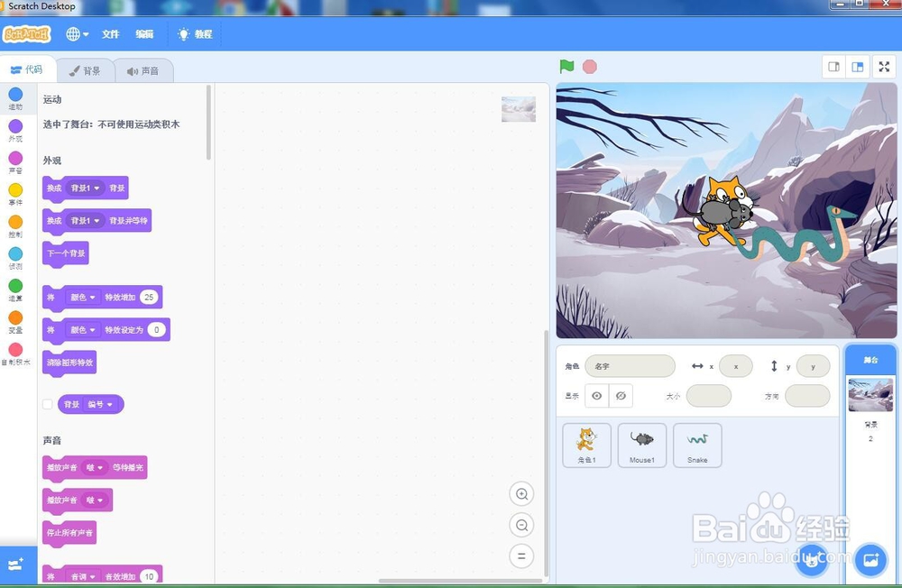Open 编号 dropdown in 背景 reporter block
The width and height of the screenshot is (902, 588).
[x=101, y=404]
